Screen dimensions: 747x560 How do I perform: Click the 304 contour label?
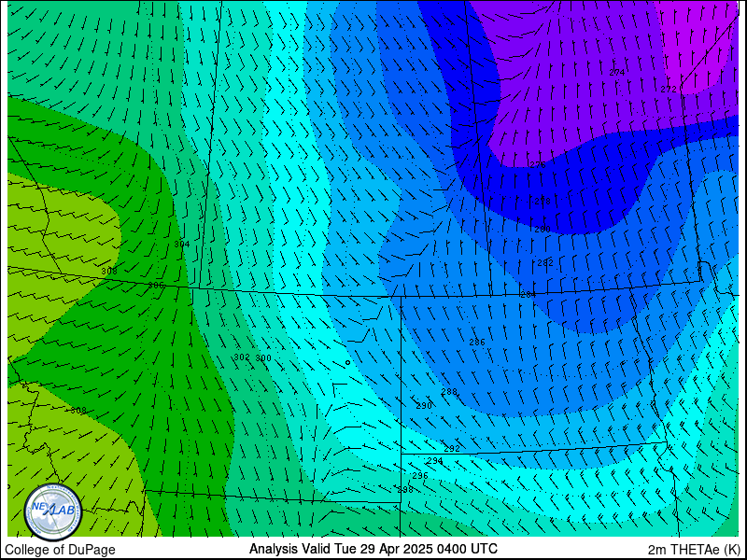click(x=182, y=244)
